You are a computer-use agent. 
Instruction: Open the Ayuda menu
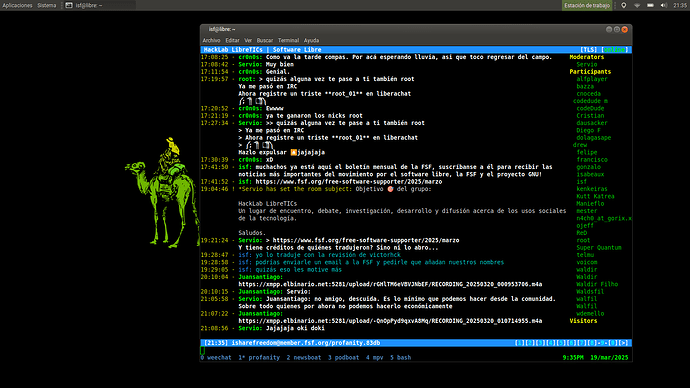(311, 40)
